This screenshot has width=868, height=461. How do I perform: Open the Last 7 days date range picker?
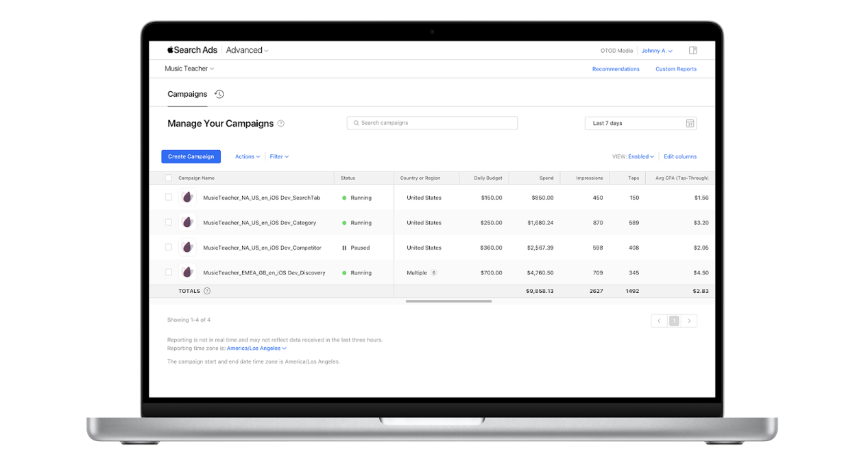point(641,123)
